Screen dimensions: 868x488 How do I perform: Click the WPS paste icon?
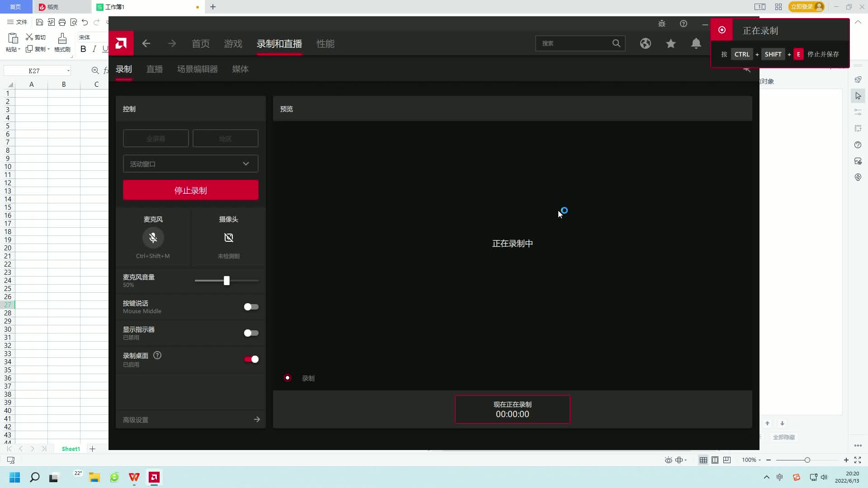pos(13,38)
